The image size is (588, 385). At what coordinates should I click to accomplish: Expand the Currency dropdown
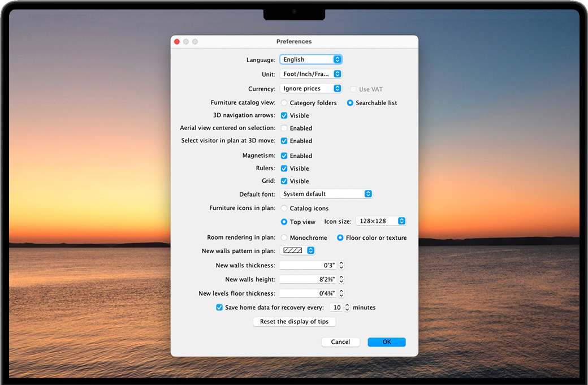click(311, 89)
